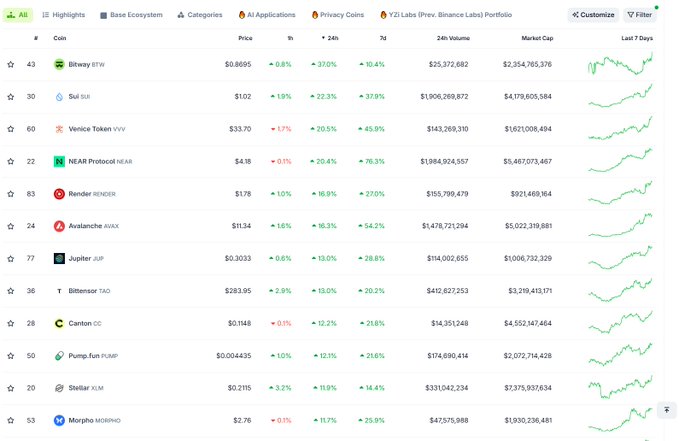
Task: Click Sui price $1.02
Action: click(243, 97)
